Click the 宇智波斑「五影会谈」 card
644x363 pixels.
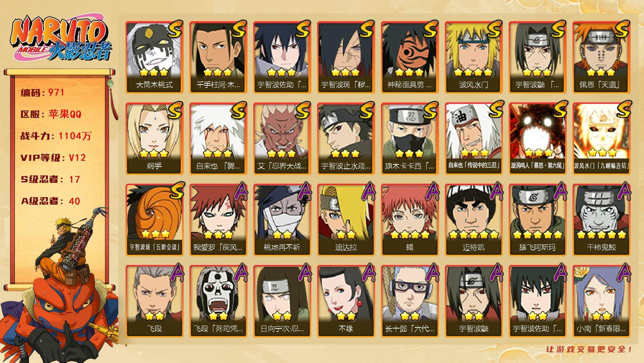tap(155, 220)
